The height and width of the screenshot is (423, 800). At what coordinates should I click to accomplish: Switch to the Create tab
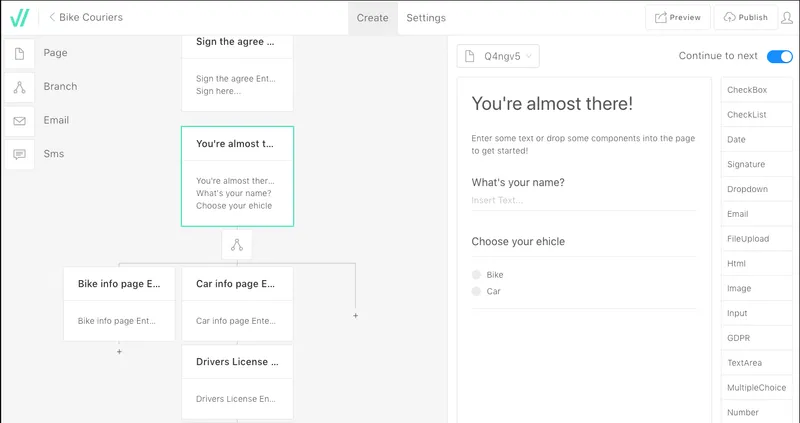pyautogui.click(x=372, y=18)
